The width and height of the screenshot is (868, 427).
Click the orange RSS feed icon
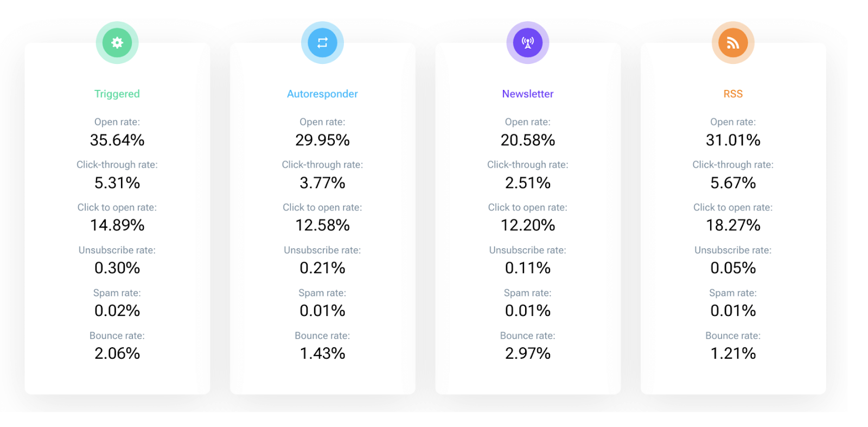(x=733, y=43)
